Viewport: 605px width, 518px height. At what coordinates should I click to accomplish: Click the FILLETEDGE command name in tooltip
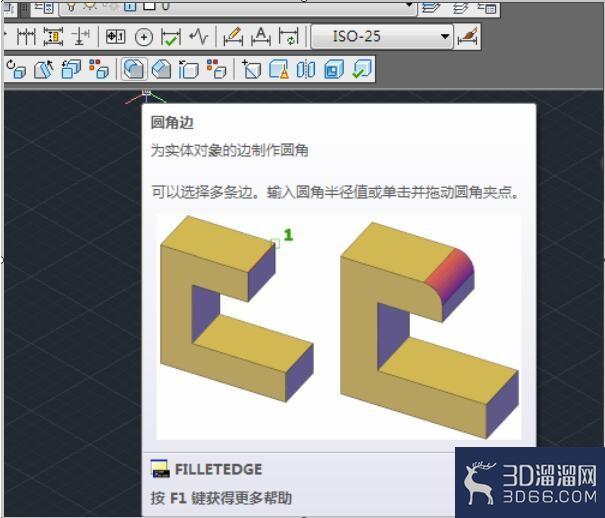pos(218,469)
